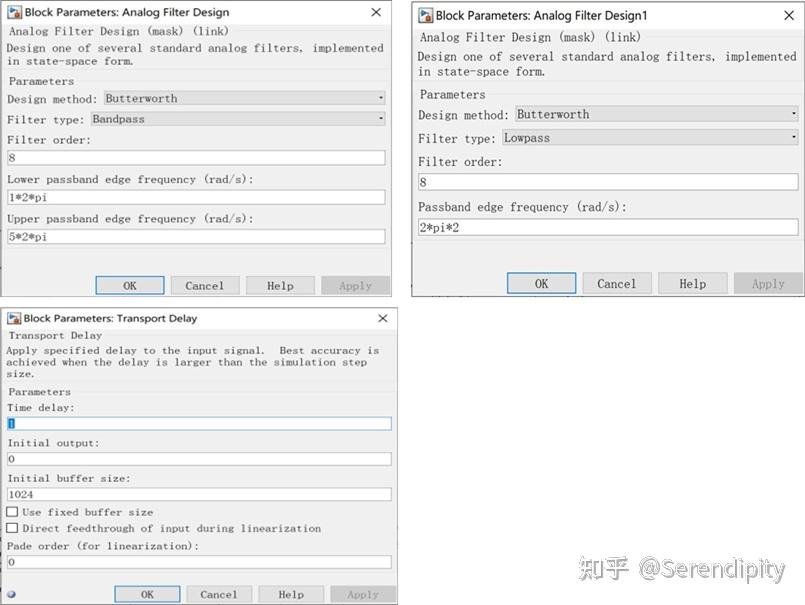Click the Simulink block icon in Analog Filter Design title bar
The width and height of the screenshot is (805, 605).
point(14,12)
